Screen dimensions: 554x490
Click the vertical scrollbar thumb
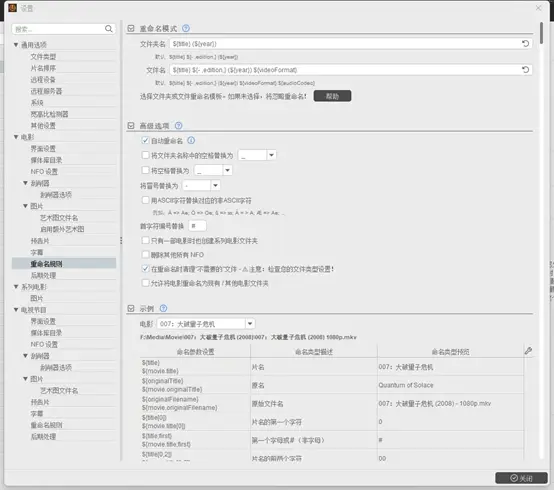(x=541, y=33)
